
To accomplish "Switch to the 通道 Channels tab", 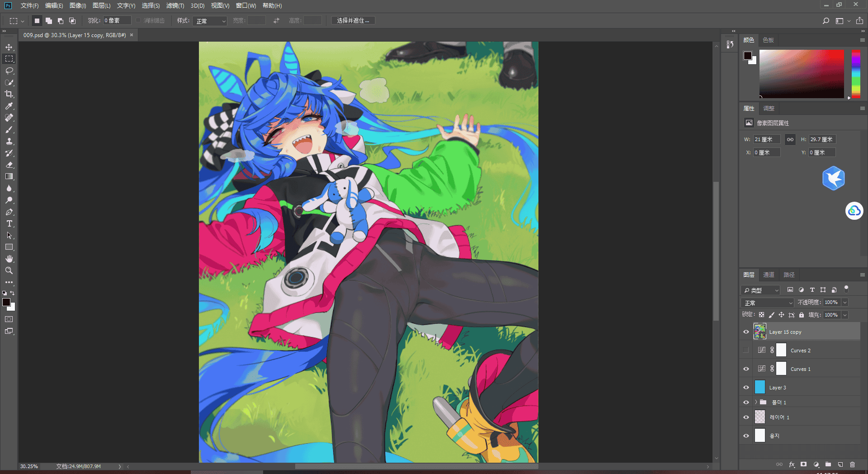I will [769, 275].
